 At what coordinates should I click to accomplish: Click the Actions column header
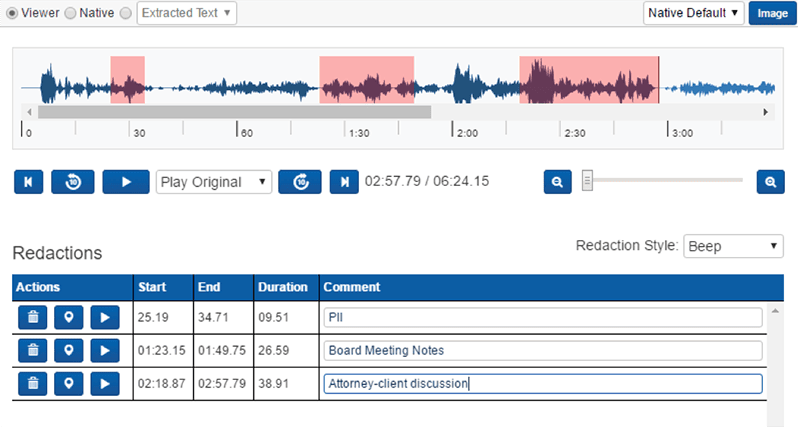coord(73,287)
